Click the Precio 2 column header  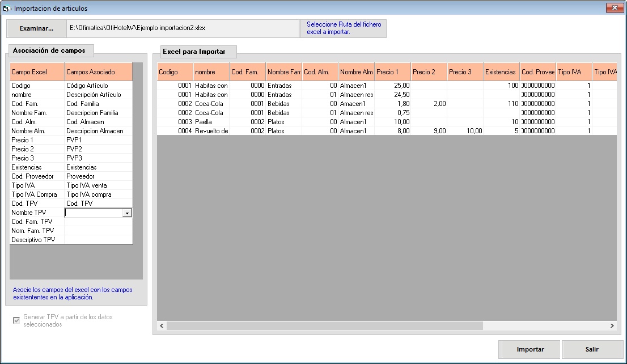429,72
